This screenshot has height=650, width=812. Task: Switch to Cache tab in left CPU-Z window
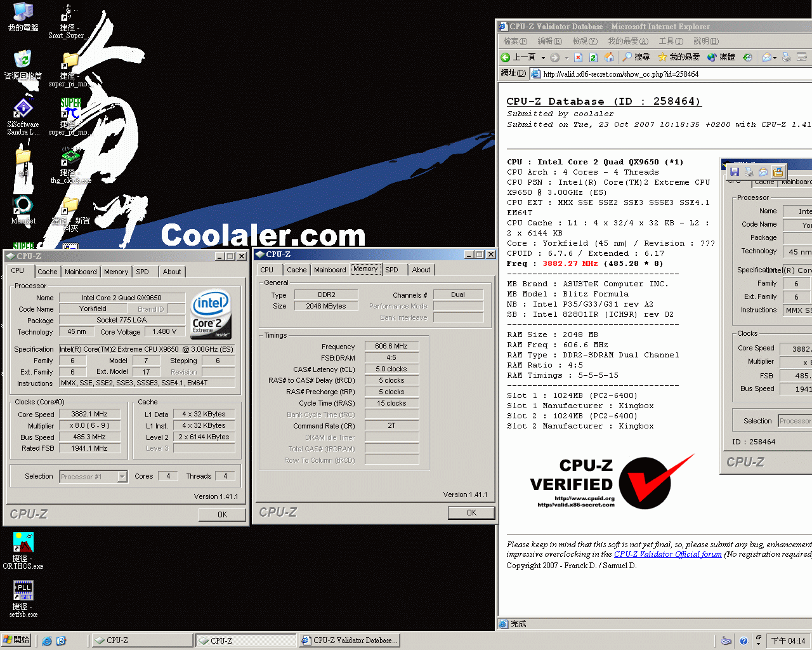[x=47, y=272]
